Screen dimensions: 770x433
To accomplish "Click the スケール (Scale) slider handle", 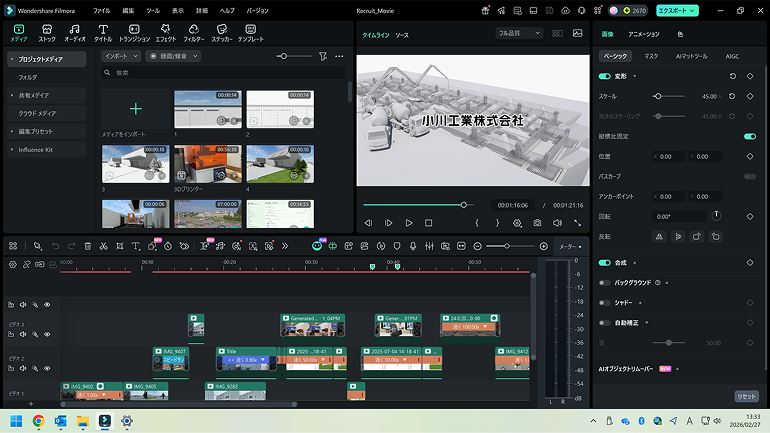I will (x=657, y=96).
